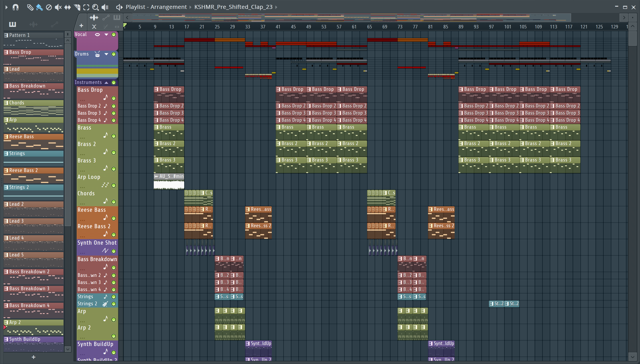Image resolution: width=640 pixels, height=364 pixels.
Task: Click the bar 65 marker on timeline
Action: pos(369,26)
